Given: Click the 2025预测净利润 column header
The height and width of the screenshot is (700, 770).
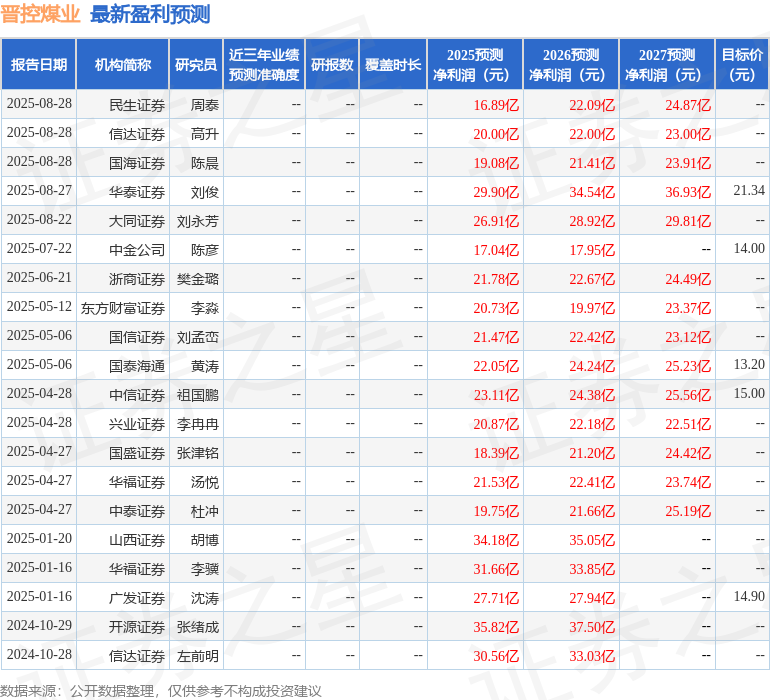Looking at the screenshot, I should [475, 64].
